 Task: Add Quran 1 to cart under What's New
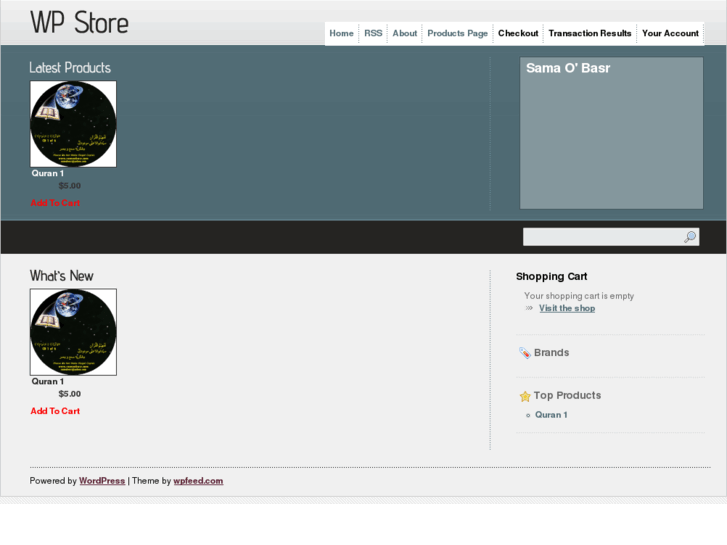point(55,411)
